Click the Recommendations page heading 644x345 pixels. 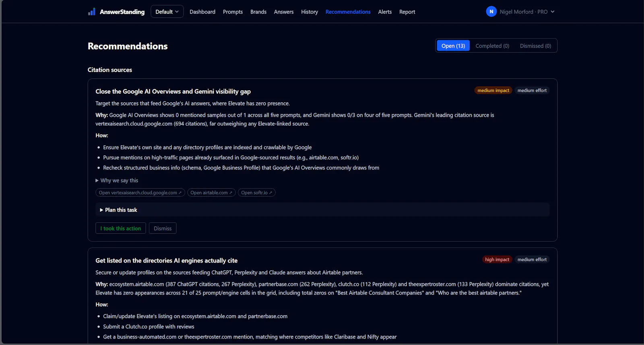point(128,46)
